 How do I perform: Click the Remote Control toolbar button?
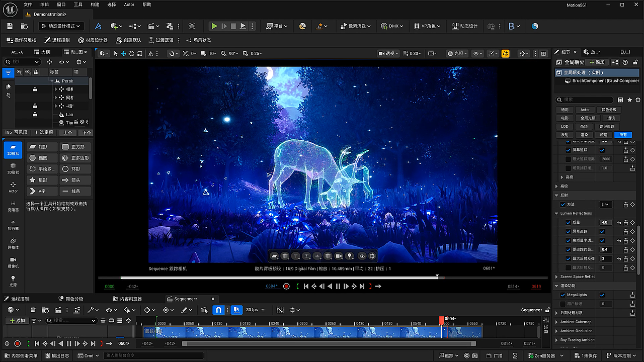click(x=57, y=40)
